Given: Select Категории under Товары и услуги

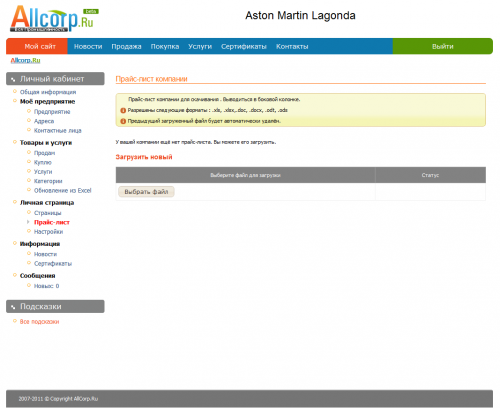Looking at the screenshot, I should (48, 181).
